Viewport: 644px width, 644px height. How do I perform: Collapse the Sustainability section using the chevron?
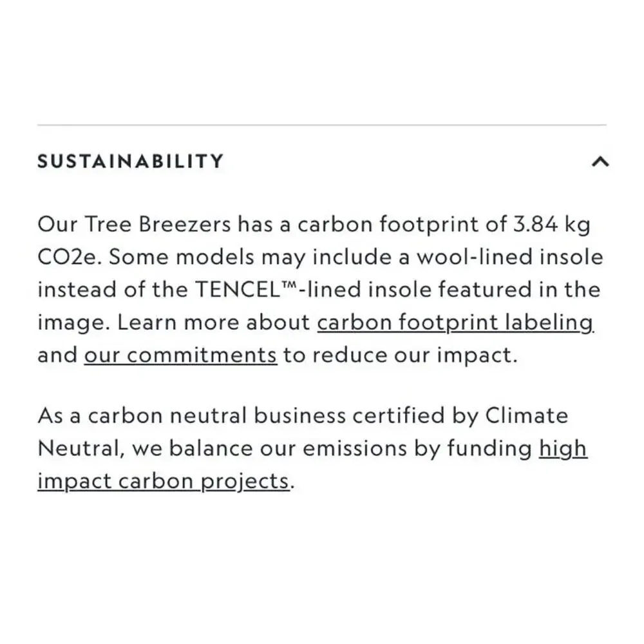click(600, 162)
